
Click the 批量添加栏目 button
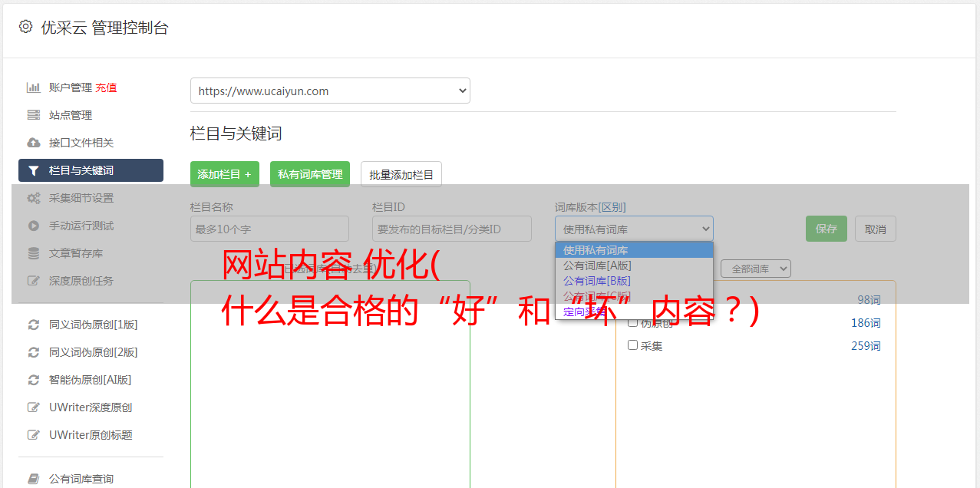(x=401, y=174)
